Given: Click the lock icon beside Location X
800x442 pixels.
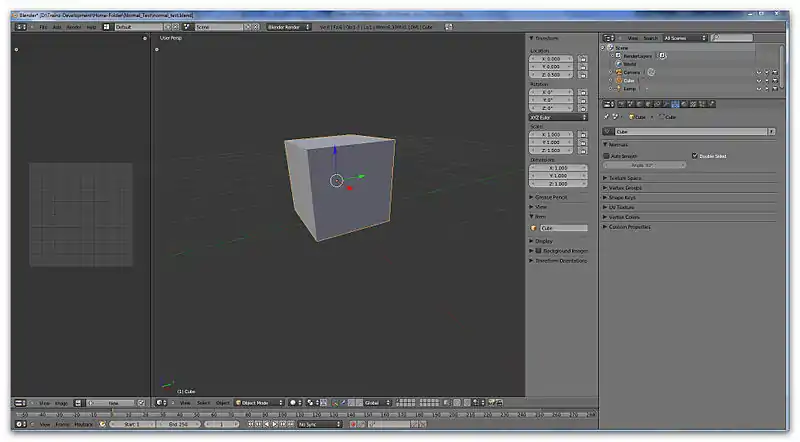Looking at the screenshot, I should pos(583,58).
